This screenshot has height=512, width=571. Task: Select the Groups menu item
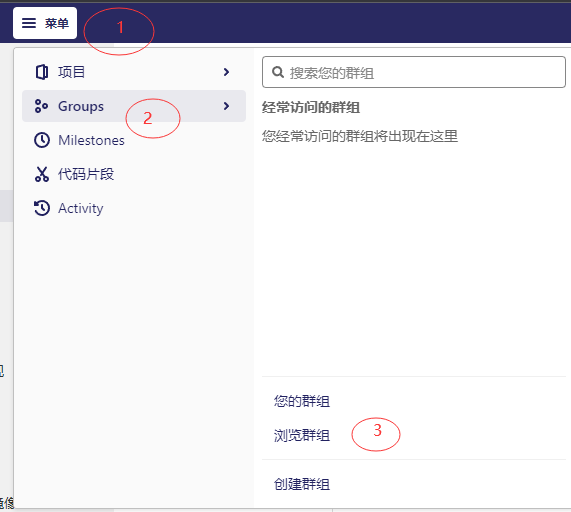134,106
